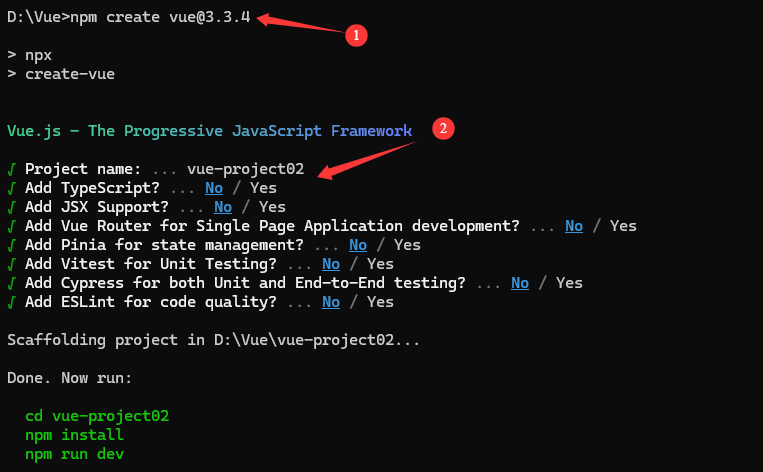Click the 'Project name:' prompt label
Image resolution: width=763 pixels, height=472 pixels.
click(83, 169)
